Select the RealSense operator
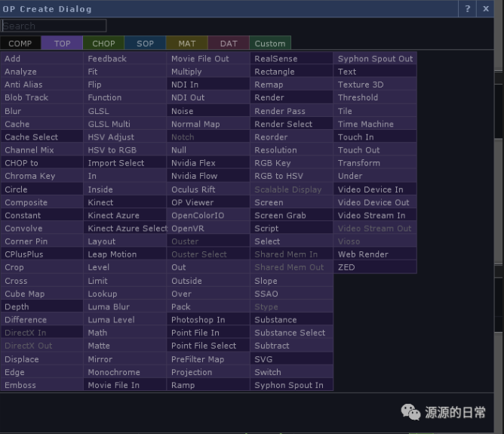 291,59
